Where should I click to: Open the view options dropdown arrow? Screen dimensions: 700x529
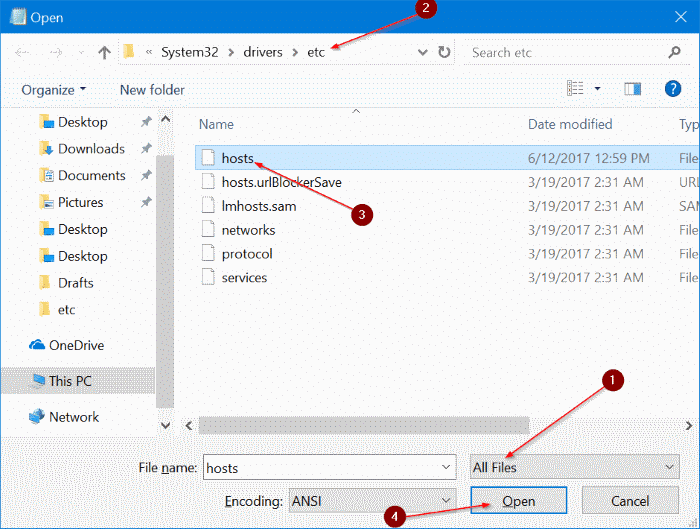point(597,89)
